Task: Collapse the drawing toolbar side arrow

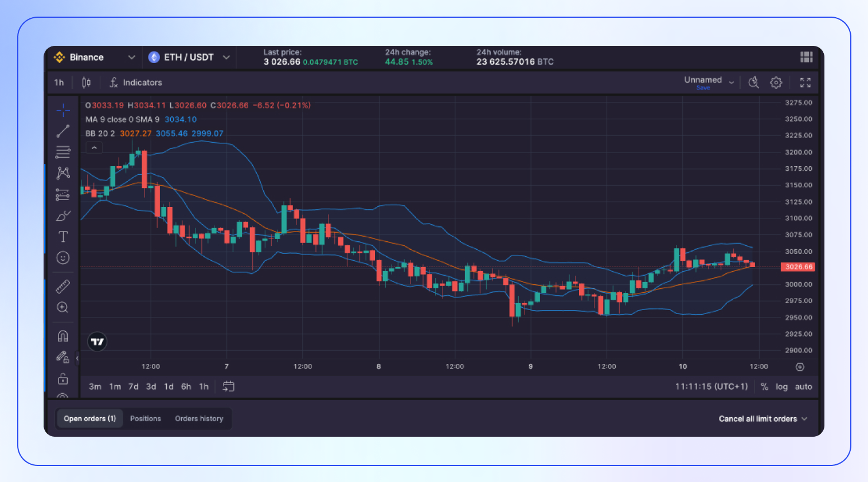Action: point(77,359)
